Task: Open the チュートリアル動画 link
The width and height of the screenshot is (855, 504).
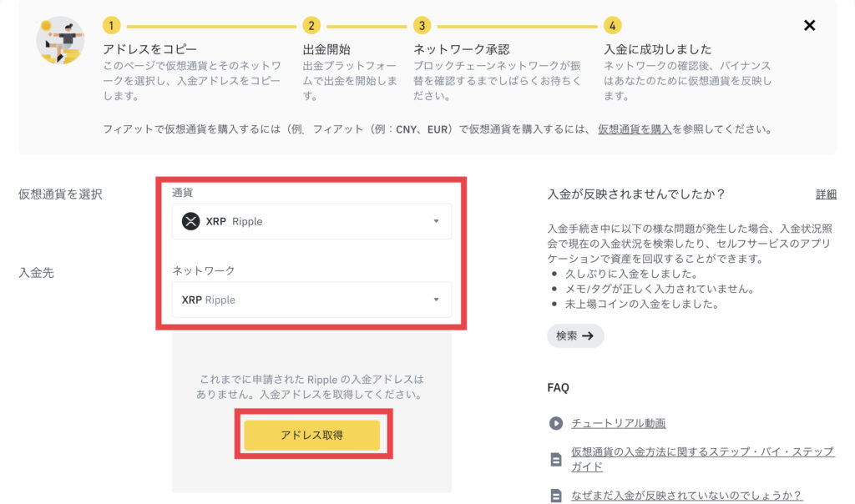Action: click(x=619, y=423)
